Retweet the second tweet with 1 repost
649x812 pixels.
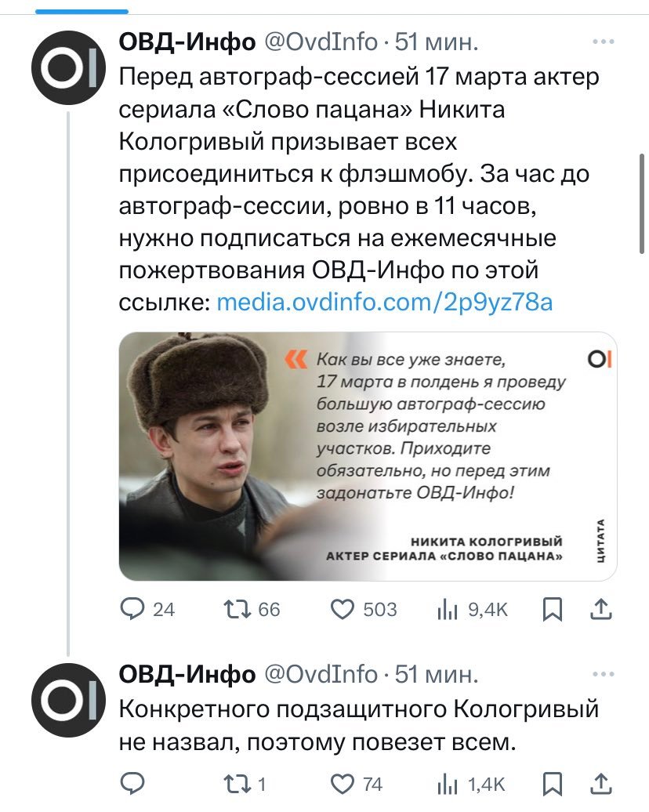coord(235,782)
